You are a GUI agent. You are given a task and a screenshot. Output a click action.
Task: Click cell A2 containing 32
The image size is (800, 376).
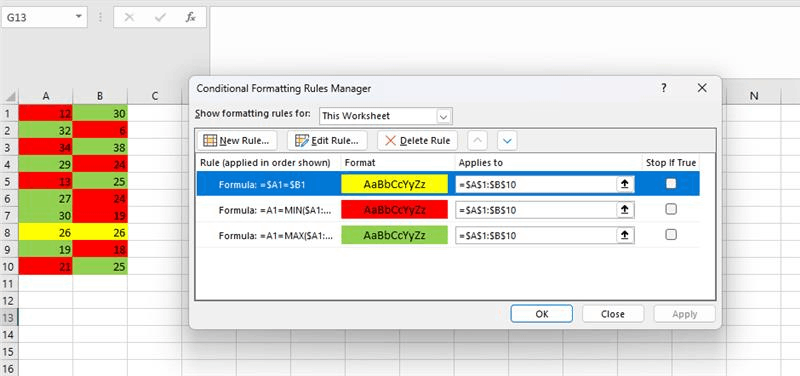46,130
